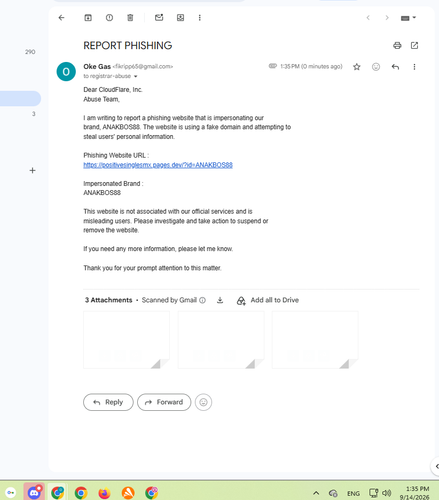Click reply arrow in message header
439x500 pixels.
pos(395,67)
